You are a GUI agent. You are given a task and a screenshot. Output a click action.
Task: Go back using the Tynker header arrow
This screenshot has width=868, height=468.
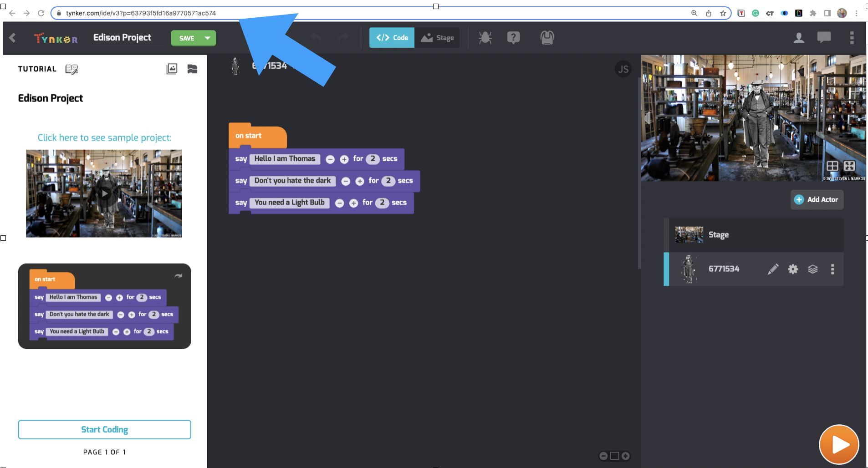tap(13, 38)
